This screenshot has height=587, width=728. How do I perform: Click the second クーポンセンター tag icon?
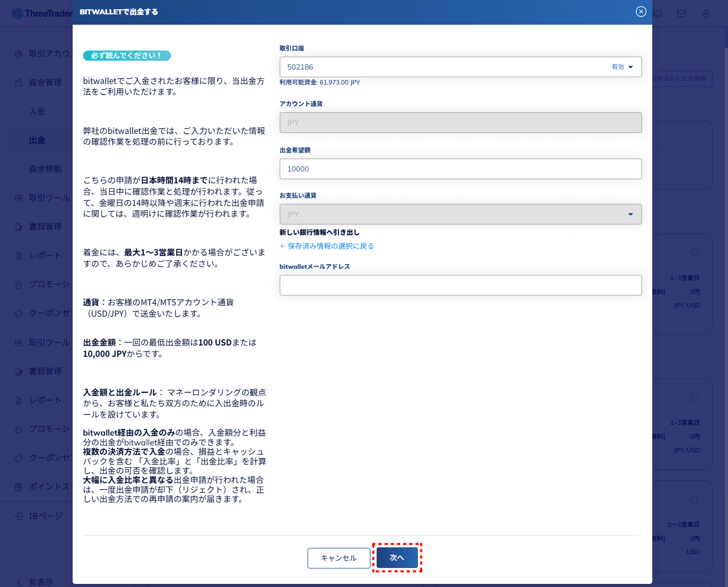[19, 458]
